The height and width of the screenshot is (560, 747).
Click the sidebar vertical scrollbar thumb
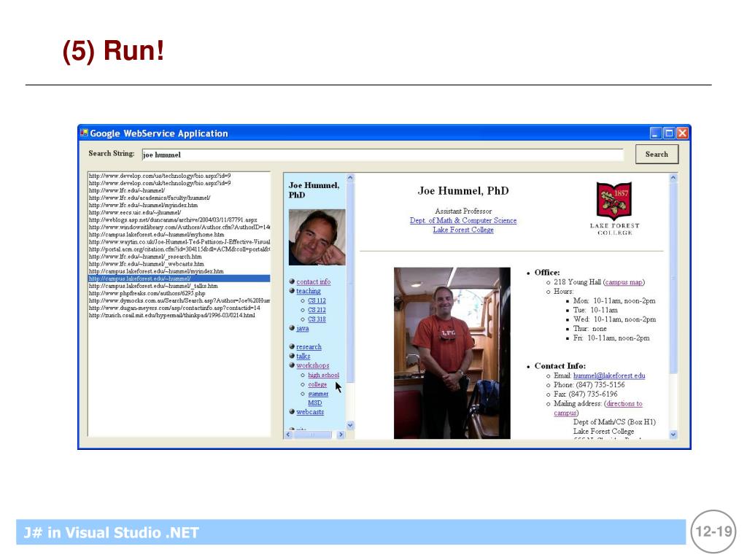350,282
